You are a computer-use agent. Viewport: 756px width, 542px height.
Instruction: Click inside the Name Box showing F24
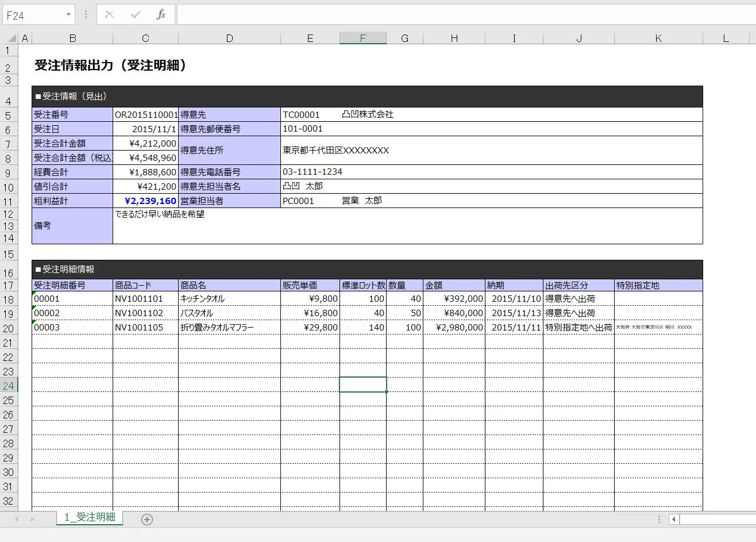pyautogui.click(x=32, y=16)
